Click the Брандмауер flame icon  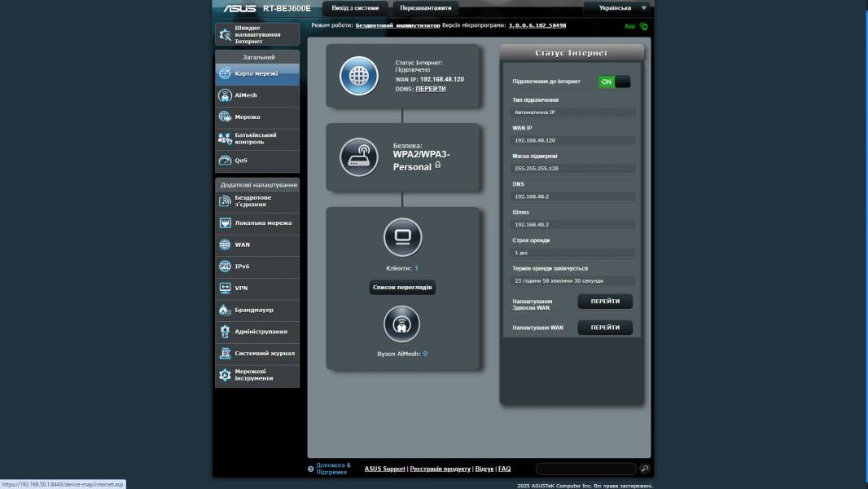click(225, 310)
